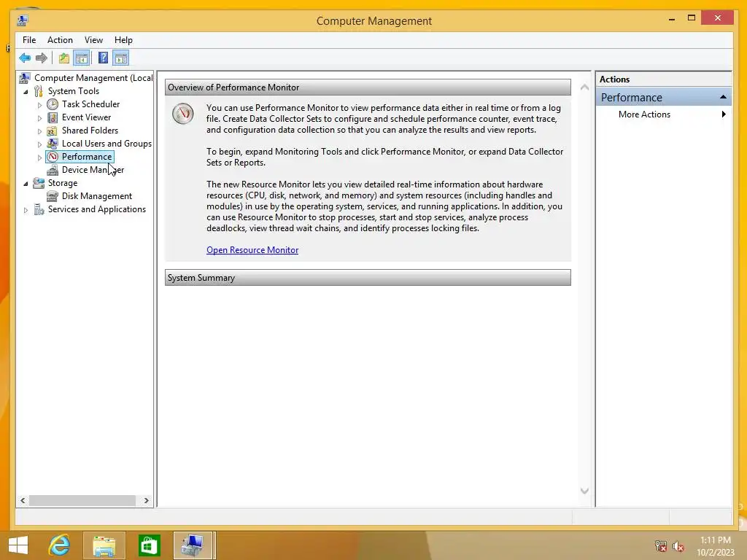Click the Overview of Performance Monitor header
Viewport: 747px width, 560px height.
[x=368, y=87]
